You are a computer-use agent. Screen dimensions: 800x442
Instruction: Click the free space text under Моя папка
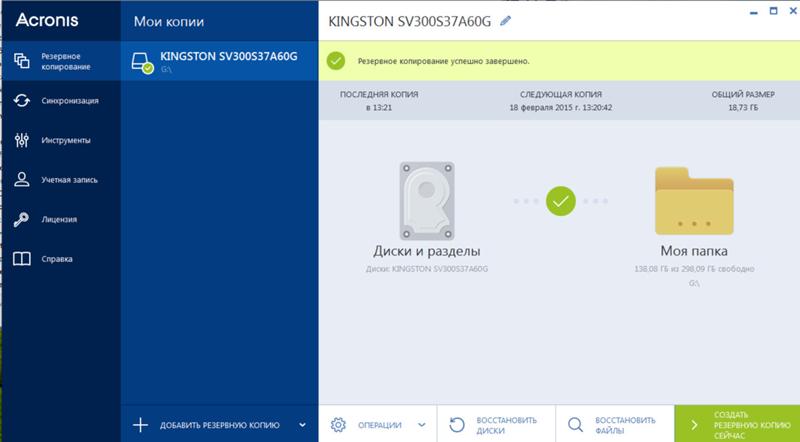point(694,268)
